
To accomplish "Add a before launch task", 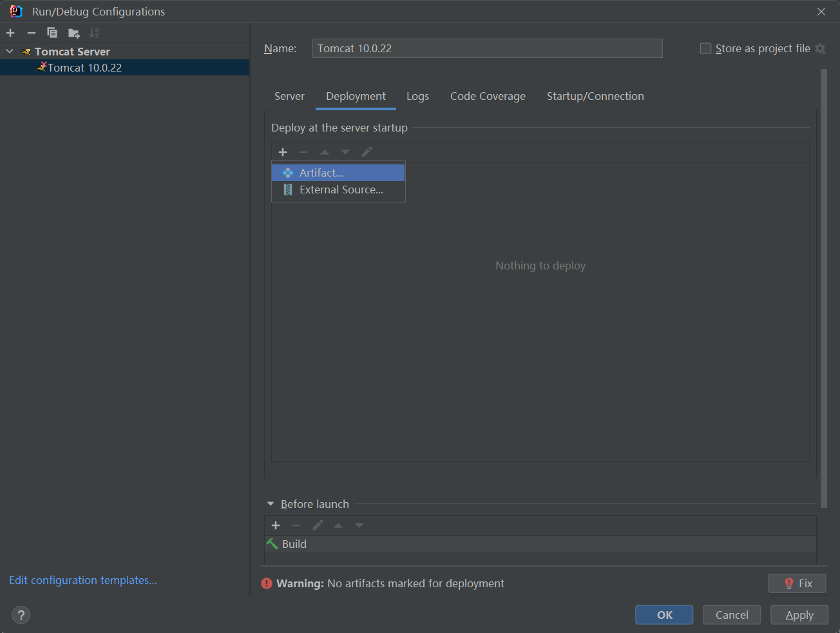I will pyautogui.click(x=276, y=525).
